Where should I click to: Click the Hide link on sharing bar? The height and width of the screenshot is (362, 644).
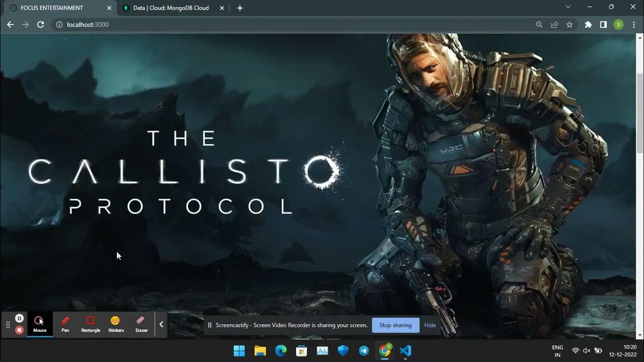(430, 325)
